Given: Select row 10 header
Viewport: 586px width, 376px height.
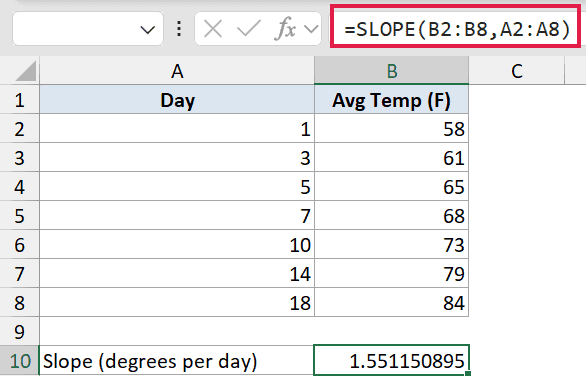Looking at the screenshot, I should (19, 361).
